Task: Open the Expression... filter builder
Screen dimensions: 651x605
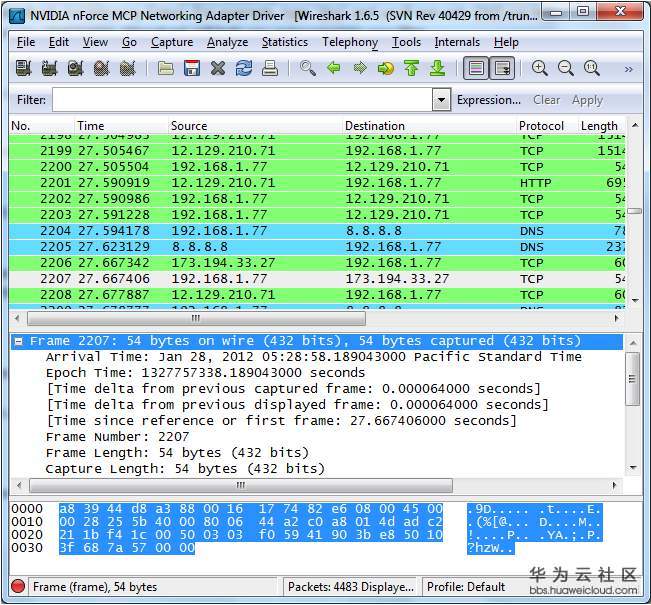Action: [489, 100]
